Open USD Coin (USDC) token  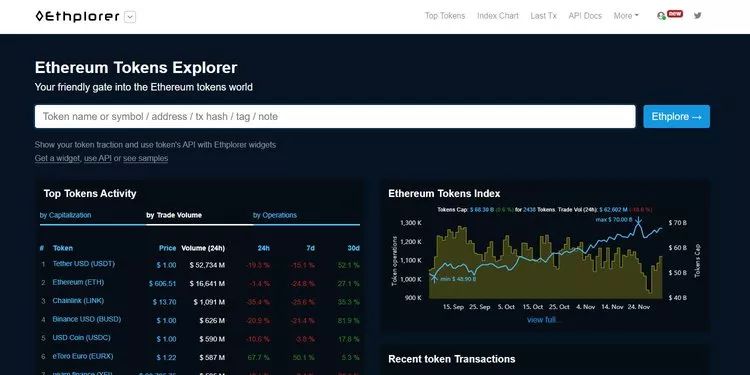pos(81,338)
